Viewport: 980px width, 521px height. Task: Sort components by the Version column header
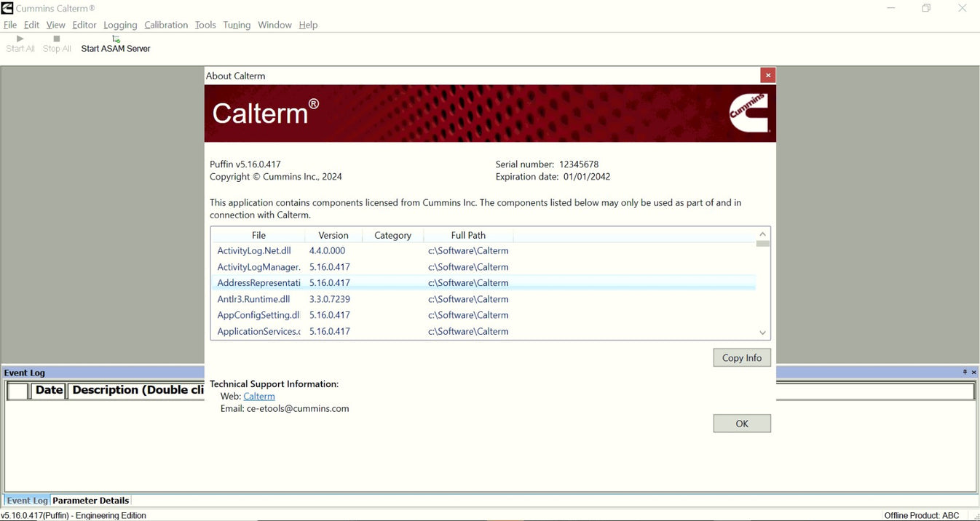pos(333,235)
